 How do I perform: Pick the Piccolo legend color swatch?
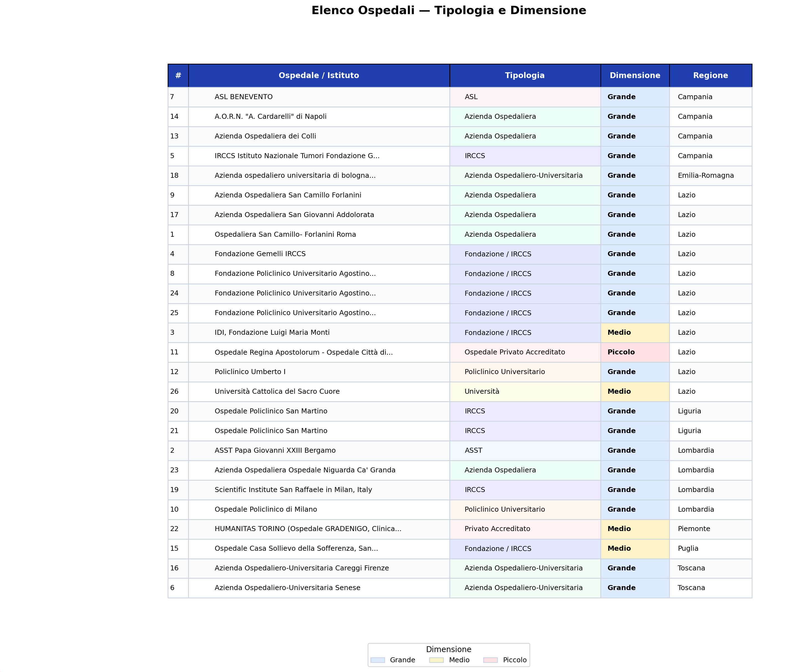[x=490, y=660]
